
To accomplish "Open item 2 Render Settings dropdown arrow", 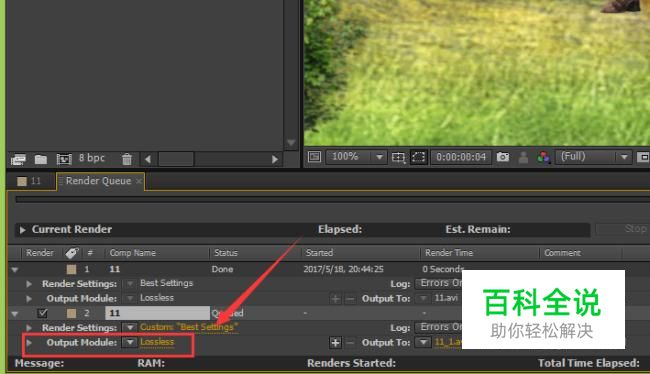I will (x=130, y=328).
